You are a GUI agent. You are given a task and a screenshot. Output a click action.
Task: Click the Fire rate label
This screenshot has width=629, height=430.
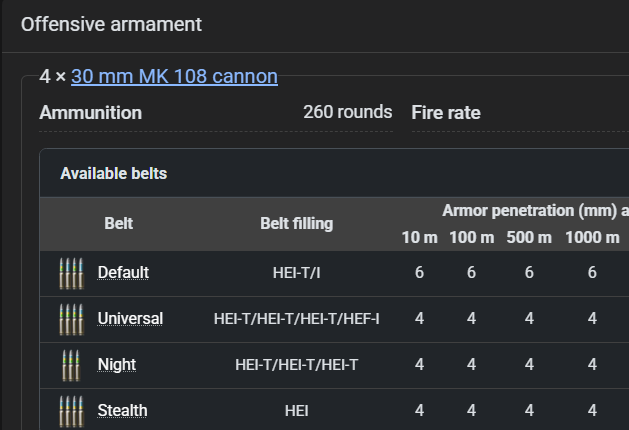[x=446, y=113]
